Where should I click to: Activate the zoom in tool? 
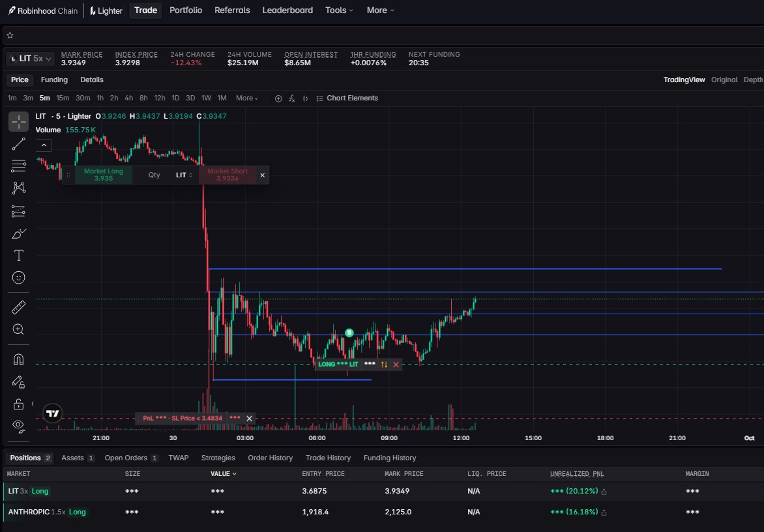pos(18,330)
